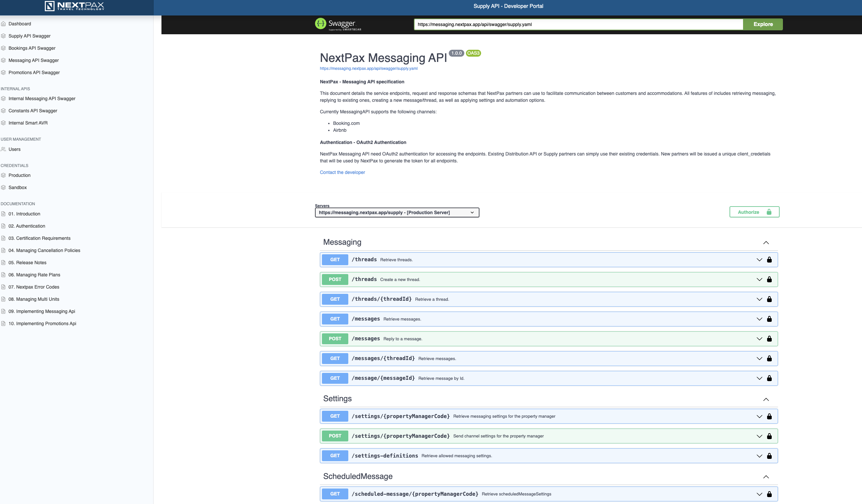Click the GET /messages/{threadId} path text
The height and width of the screenshot is (504, 862).
(383, 358)
